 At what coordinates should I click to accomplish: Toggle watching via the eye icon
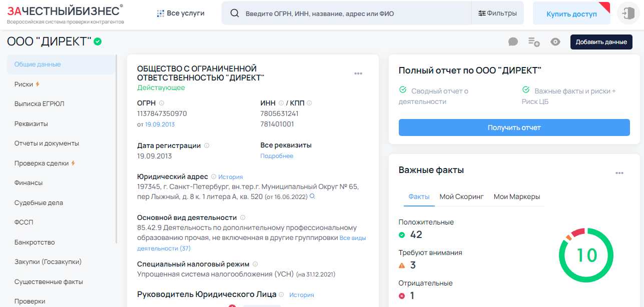click(x=555, y=42)
